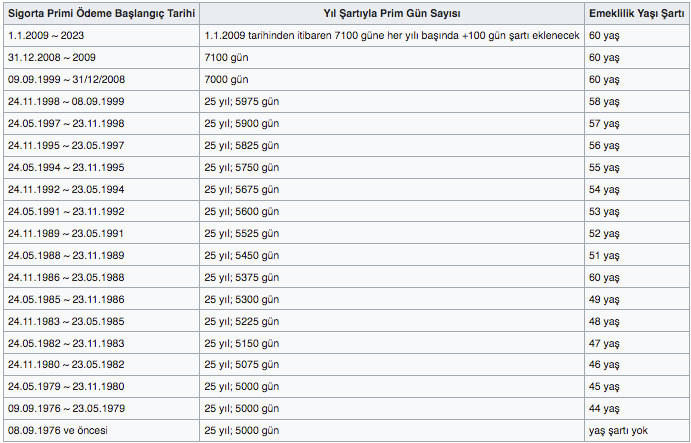Select the '08.09.1976 ve öncesi' cell

click(101, 430)
